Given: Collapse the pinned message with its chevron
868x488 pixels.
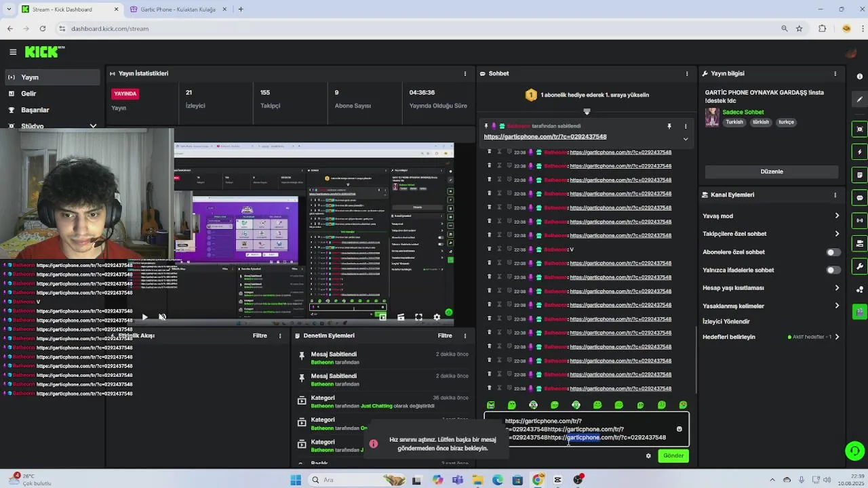Looking at the screenshot, I should pos(686,139).
